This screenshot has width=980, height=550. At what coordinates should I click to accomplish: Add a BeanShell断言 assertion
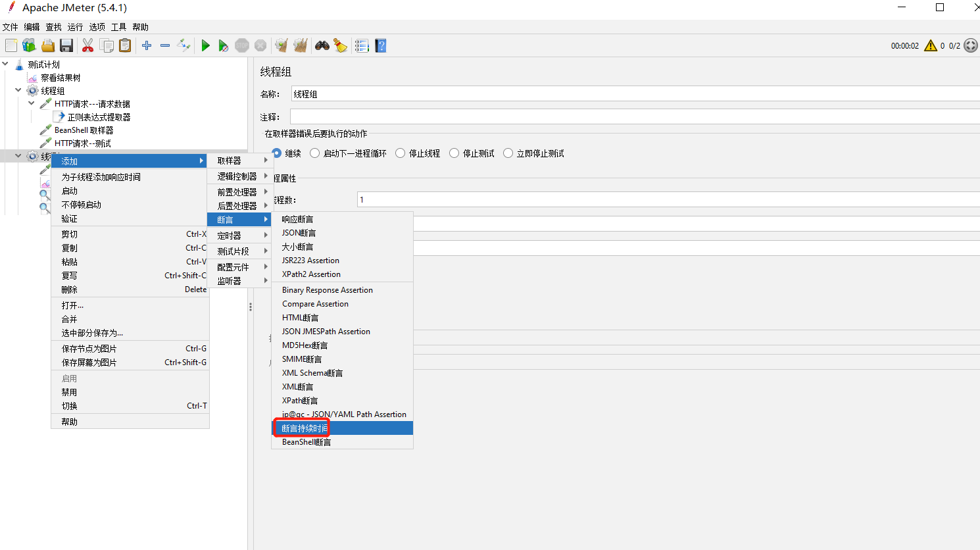point(343,442)
